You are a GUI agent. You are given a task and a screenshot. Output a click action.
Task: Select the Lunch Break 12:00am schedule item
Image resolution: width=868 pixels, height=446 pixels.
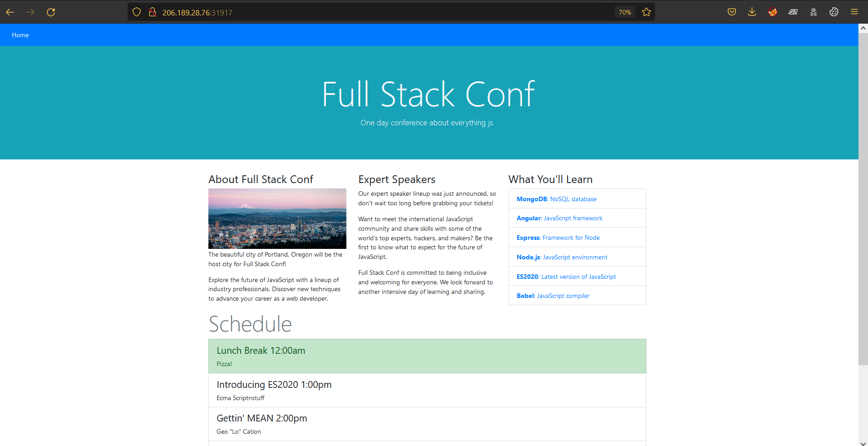pos(427,356)
